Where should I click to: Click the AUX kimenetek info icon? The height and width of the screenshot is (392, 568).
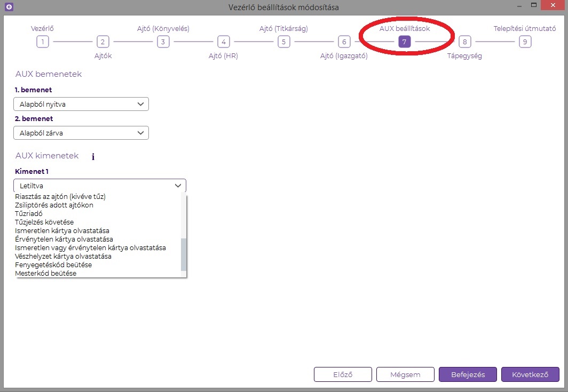[x=93, y=157]
